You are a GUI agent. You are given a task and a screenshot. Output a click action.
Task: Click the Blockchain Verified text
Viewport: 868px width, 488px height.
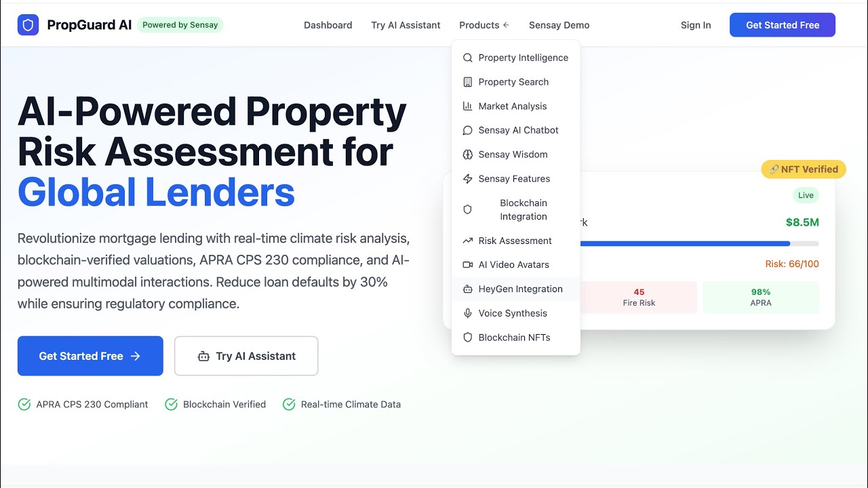pos(224,405)
